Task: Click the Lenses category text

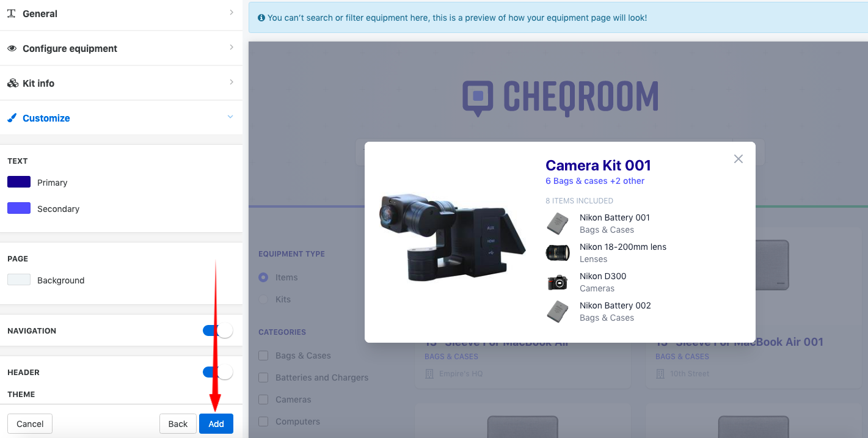Action: tap(593, 259)
